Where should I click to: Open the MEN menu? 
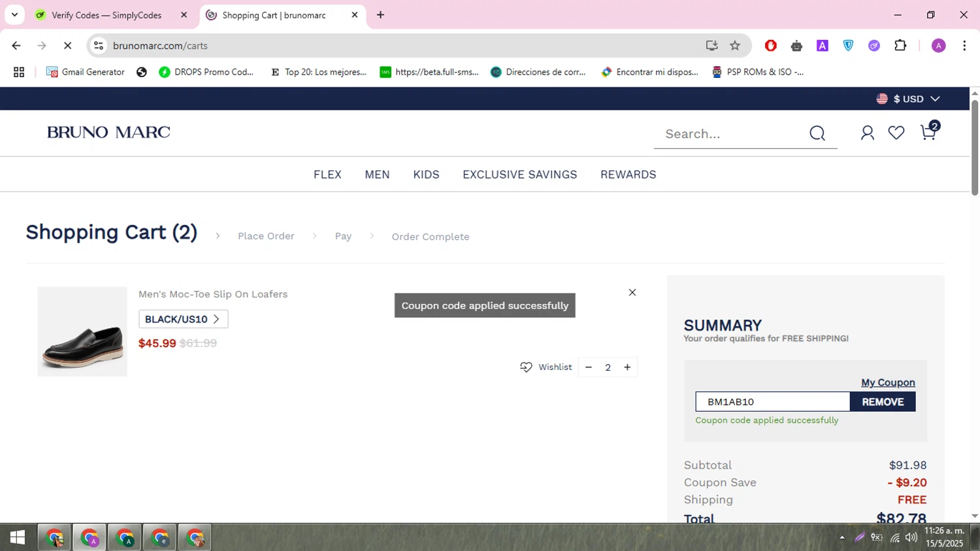(x=377, y=175)
